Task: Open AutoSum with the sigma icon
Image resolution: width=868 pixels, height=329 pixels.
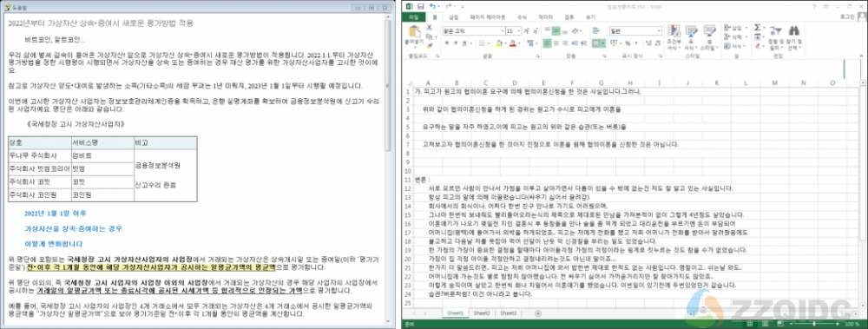Action: click(758, 27)
